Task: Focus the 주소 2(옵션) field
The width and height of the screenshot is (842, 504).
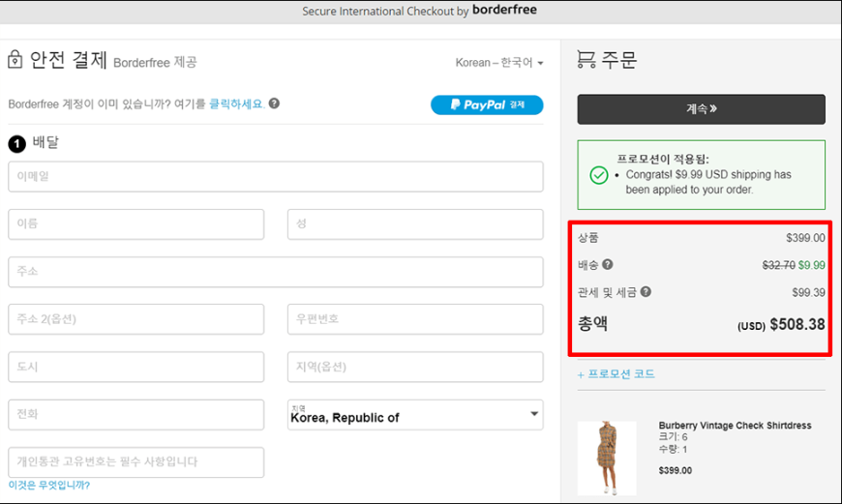Action: click(x=135, y=319)
